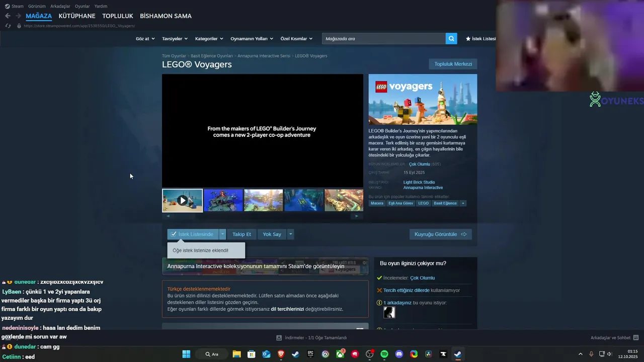Play the trailer thumbnail with play icon
The height and width of the screenshot is (362, 644).
(x=182, y=201)
